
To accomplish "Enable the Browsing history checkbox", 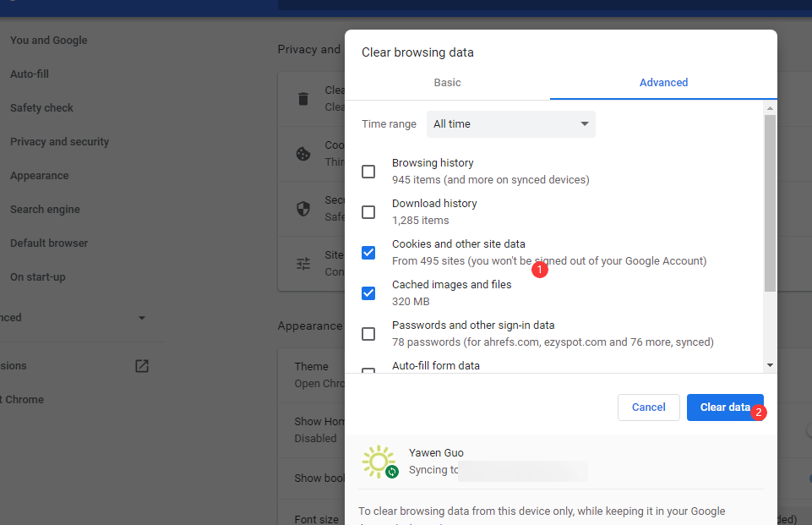I will (x=368, y=172).
